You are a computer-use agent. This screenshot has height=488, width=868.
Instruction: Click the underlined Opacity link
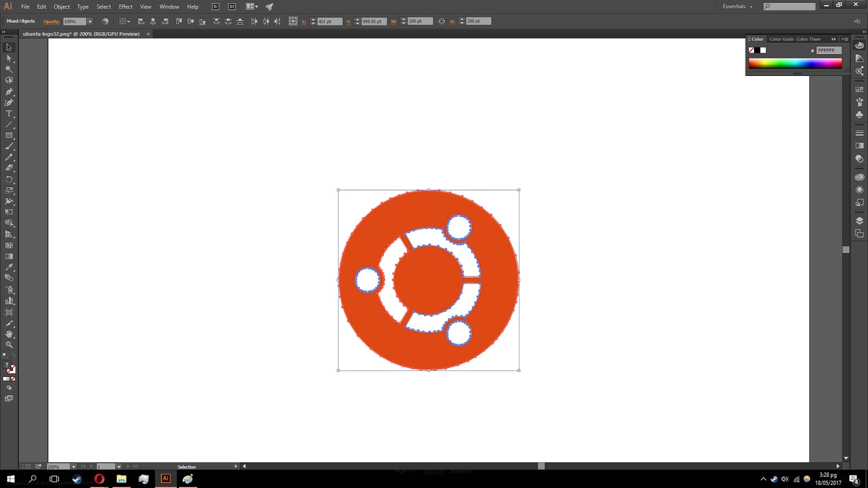click(x=51, y=21)
